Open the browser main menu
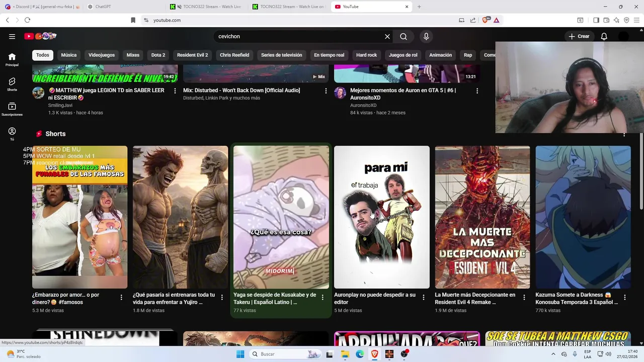 coord(636,20)
